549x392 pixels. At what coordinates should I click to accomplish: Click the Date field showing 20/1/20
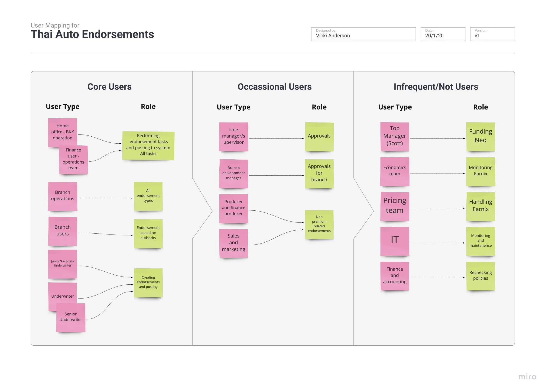[442, 34]
